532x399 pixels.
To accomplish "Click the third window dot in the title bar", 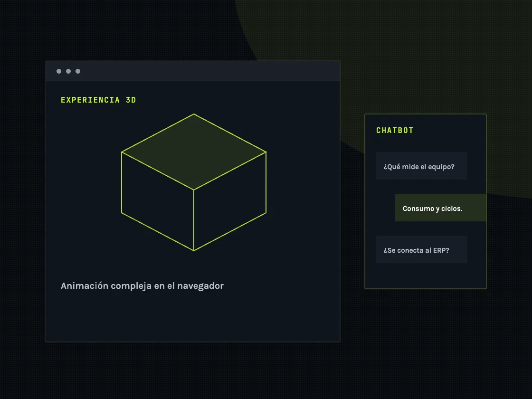I will point(78,71).
